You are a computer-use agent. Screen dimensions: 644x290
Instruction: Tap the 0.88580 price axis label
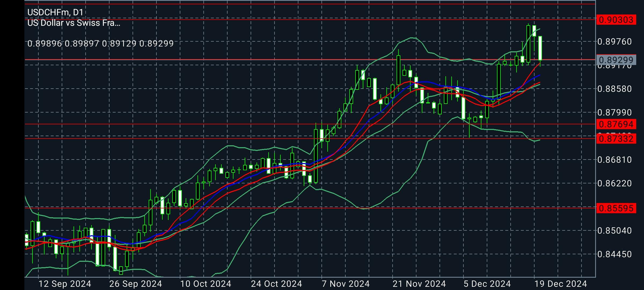(614, 89)
